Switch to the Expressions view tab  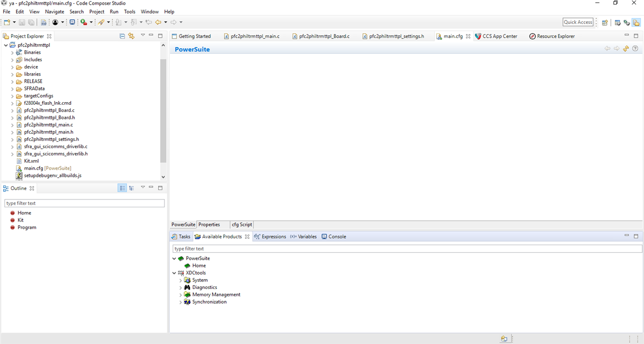pos(270,237)
